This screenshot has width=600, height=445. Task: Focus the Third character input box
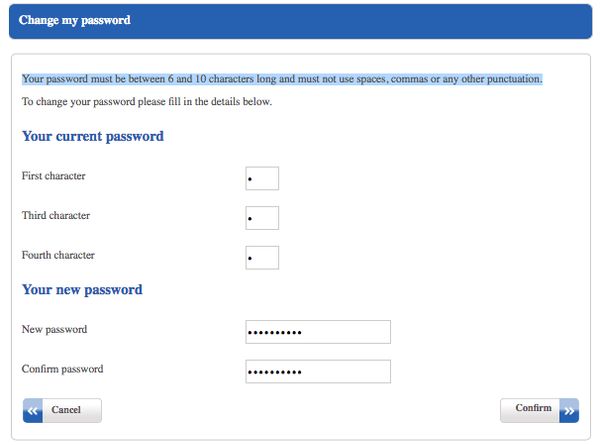click(262, 218)
